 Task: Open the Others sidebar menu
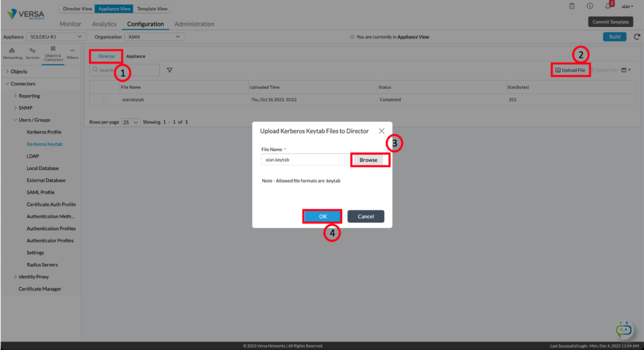click(72, 51)
